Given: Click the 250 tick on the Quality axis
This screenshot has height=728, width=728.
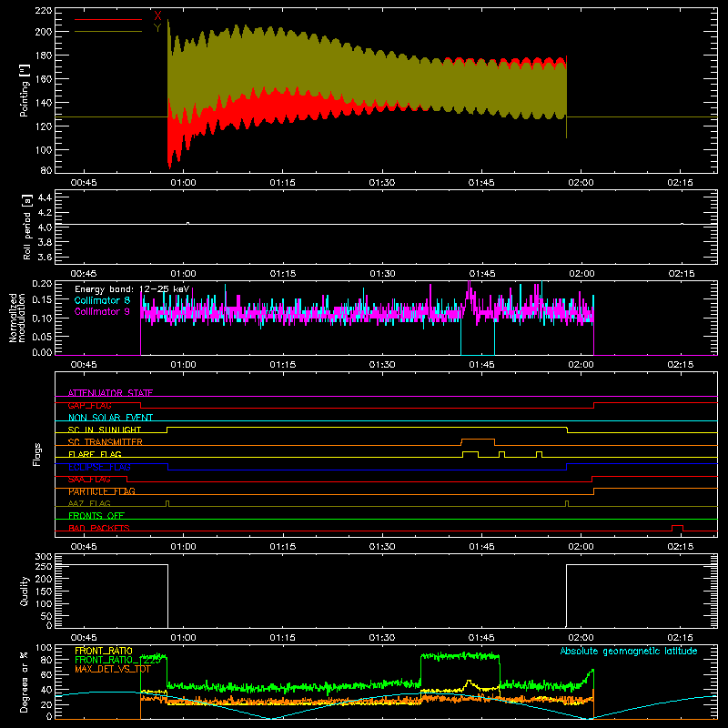Looking at the screenshot, I should click(x=43, y=566).
